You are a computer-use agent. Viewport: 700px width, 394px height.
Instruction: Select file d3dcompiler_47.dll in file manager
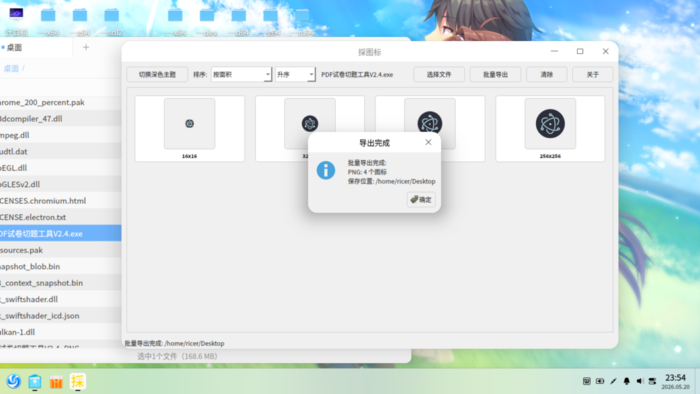click(x=60, y=119)
